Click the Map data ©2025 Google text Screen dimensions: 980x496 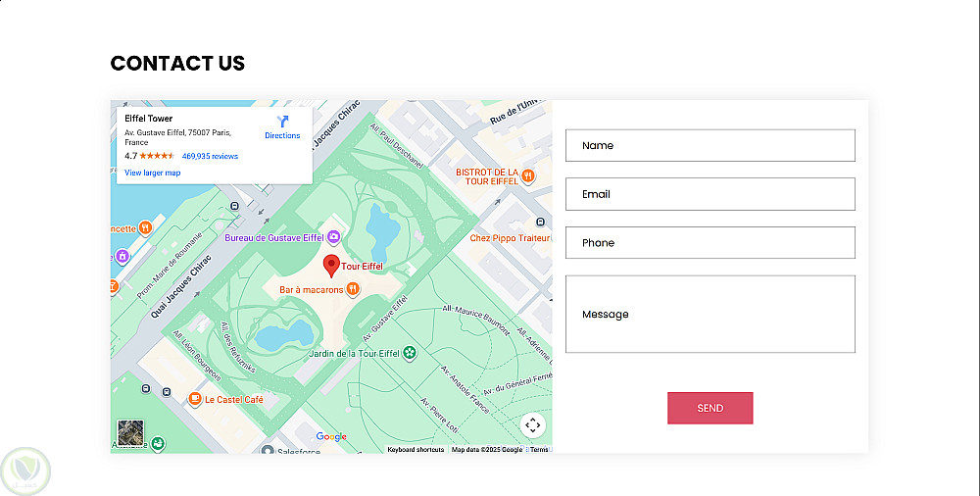[487, 449]
